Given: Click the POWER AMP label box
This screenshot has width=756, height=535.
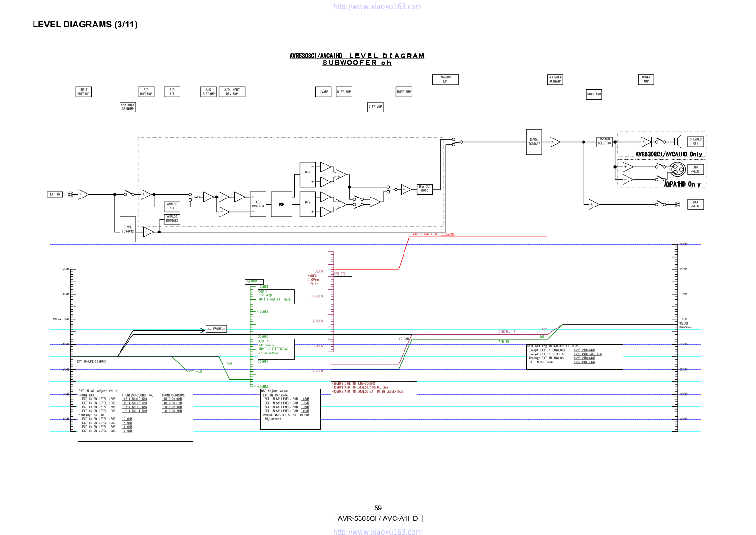Looking at the screenshot, I should [x=646, y=79].
